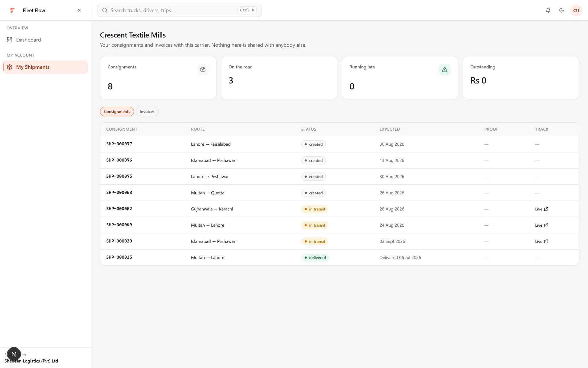Click the Crescent Textile Mills heading
Screen dimensions: 588x368
(133, 35)
